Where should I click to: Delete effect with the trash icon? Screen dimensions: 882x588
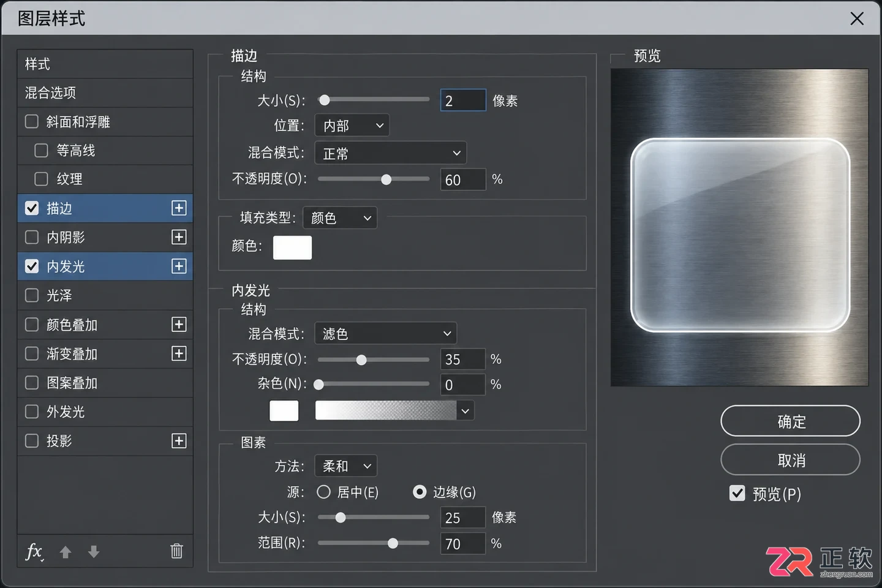(176, 551)
